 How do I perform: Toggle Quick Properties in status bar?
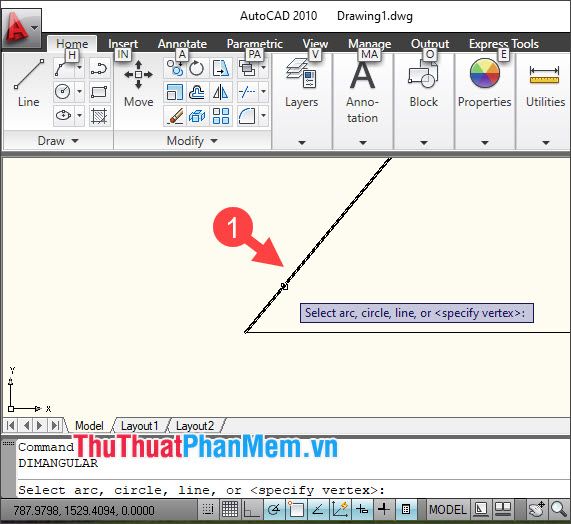coord(406,509)
